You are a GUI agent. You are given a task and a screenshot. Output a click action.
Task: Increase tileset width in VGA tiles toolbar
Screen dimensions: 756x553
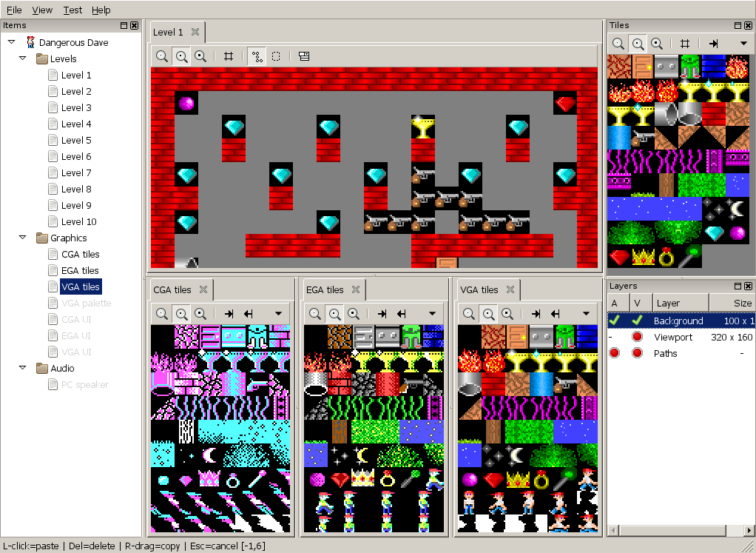536,314
